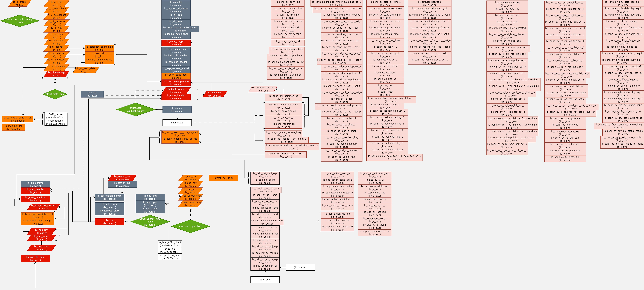Select the llc_build_offset_table node
Image resolution: width=644 pixels, height=290 pixels.
coord(176,57)
